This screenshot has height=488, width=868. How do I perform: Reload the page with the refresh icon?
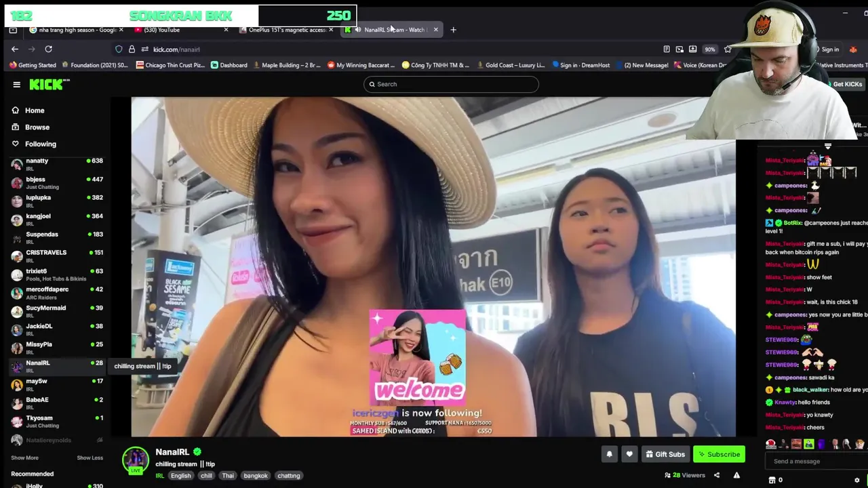(48, 49)
